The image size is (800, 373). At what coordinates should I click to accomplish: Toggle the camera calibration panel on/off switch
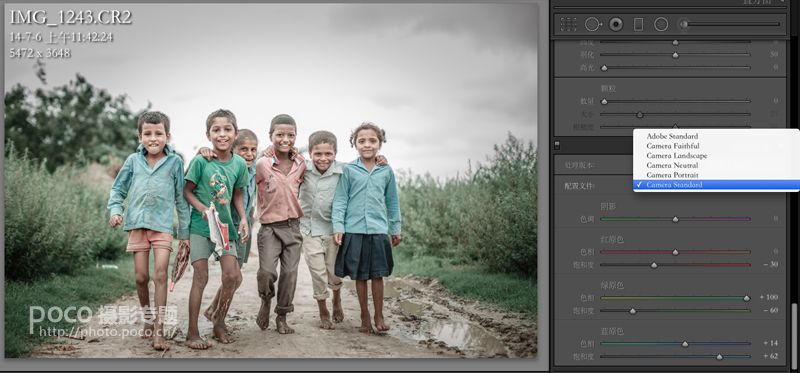(x=557, y=145)
